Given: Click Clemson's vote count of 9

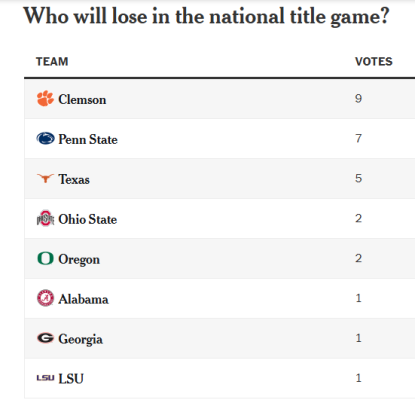Looking at the screenshot, I should pyautogui.click(x=358, y=98).
